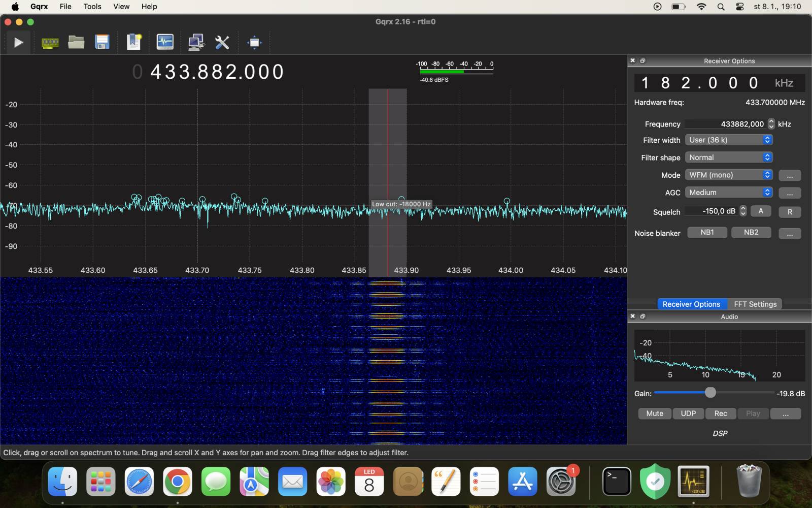The width and height of the screenshot is (812, 508).
Task: Close the Receiver Options panel
Action: point(633,60)
